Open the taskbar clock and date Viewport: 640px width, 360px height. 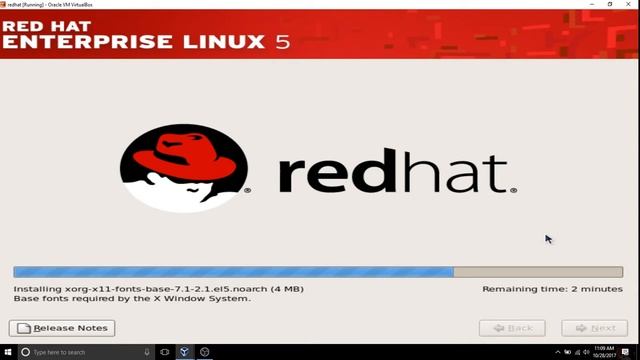(604, 352)
